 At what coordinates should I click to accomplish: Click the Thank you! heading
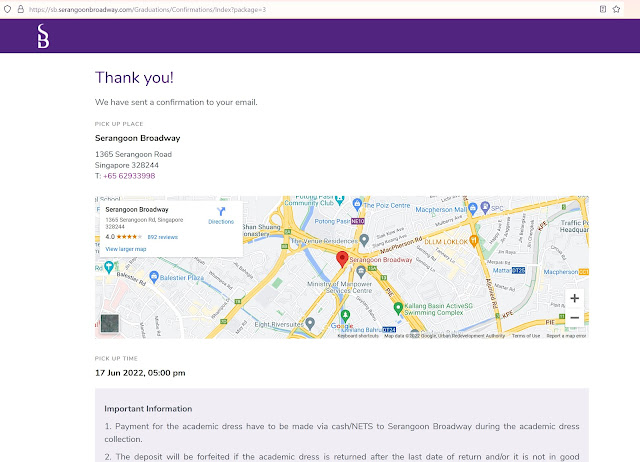[134, 78]
